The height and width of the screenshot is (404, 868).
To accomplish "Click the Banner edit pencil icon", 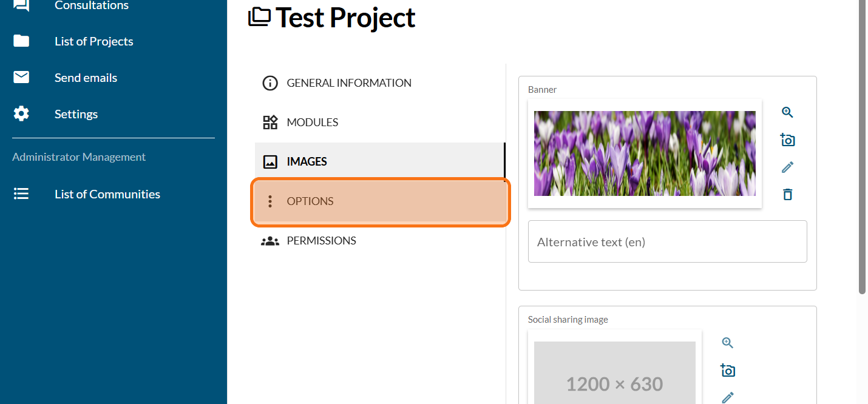I will coord(787,167).
